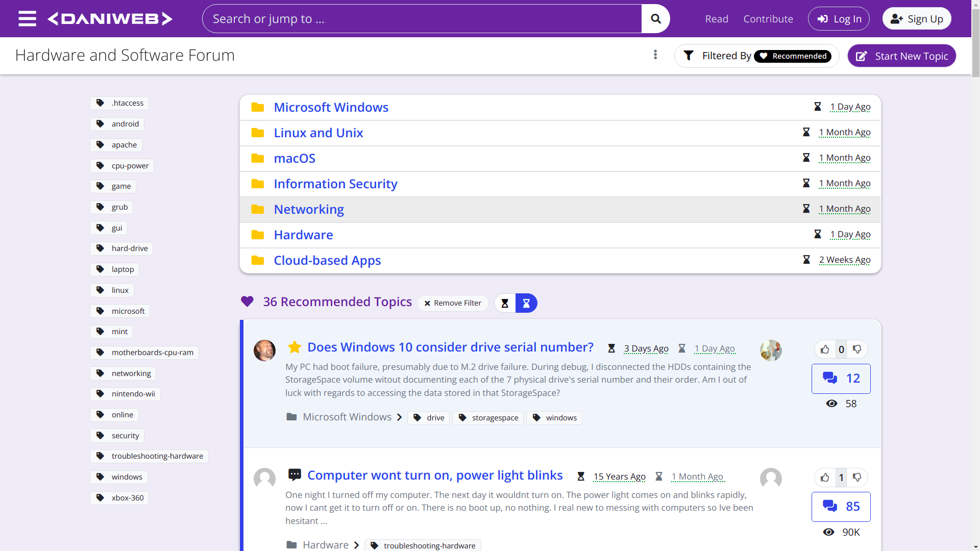Select the xbox-360 tag
The width and height of the screenshot is (980, 551).
pyautogui.click(x=119, y=498)
